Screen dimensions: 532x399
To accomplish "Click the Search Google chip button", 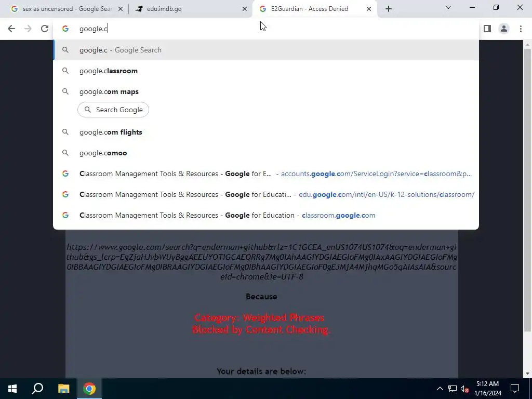I will tap(113, 110).
